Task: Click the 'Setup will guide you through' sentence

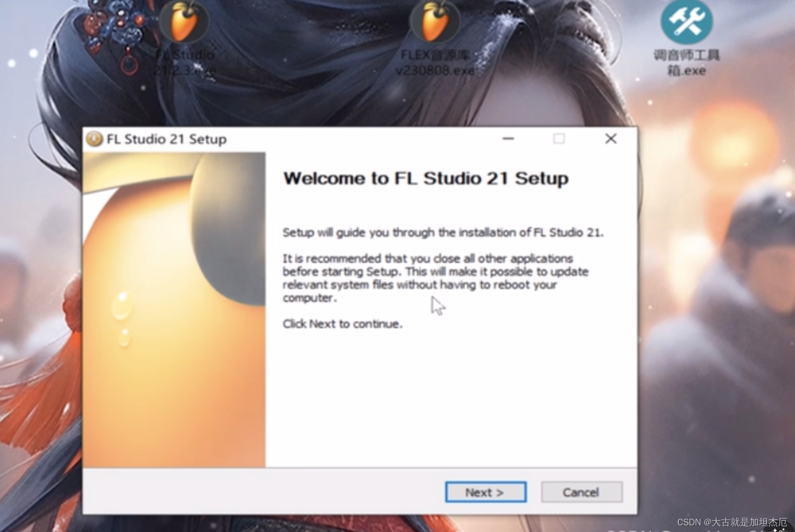Action: pos(443,232)
